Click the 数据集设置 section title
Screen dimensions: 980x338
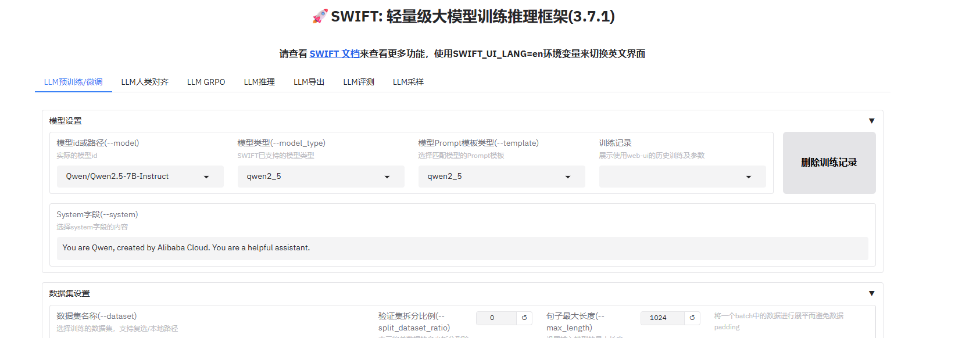tap(70, 293)
